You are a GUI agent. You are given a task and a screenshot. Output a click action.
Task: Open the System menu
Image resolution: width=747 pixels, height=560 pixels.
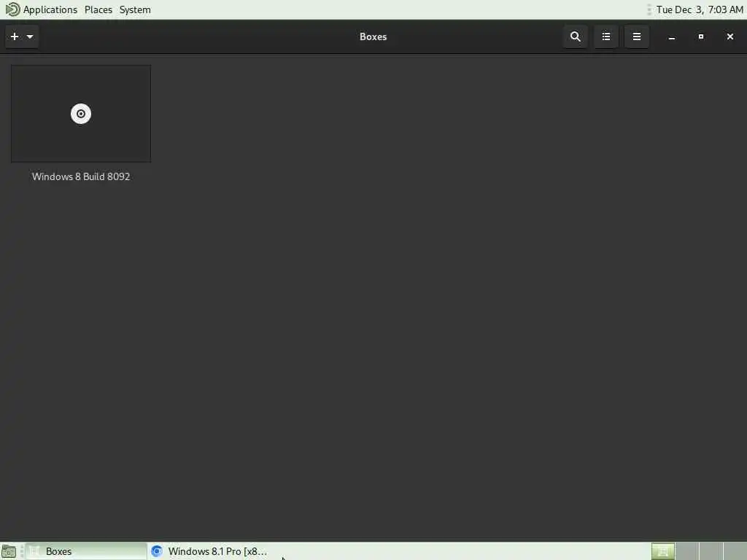[x=135, y=9]
